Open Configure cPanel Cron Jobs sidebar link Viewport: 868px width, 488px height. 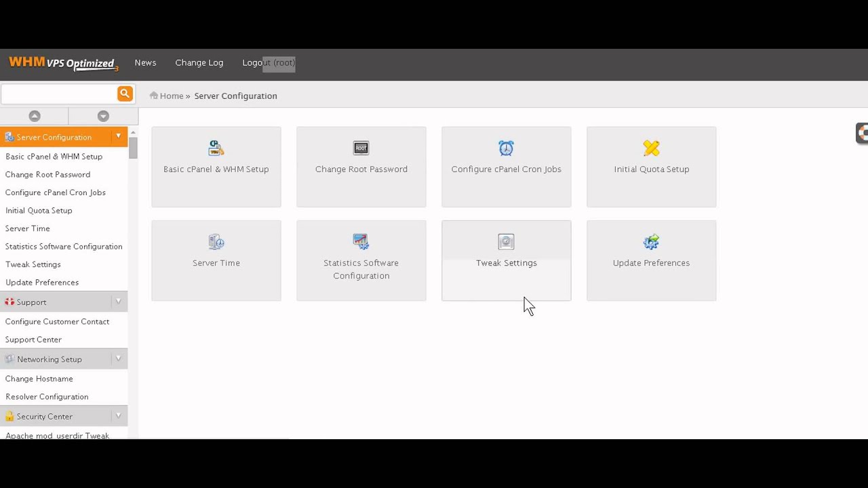pyautogui.click(x=56, y=192)
